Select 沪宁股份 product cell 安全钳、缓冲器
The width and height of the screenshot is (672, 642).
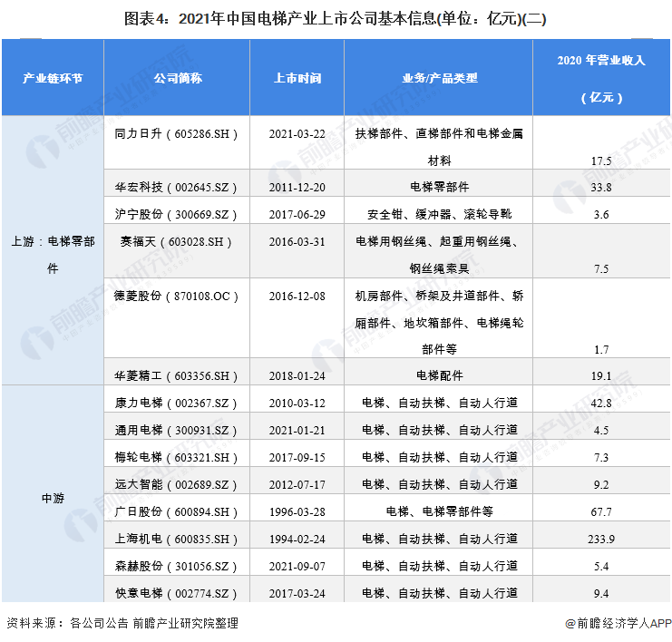440,215
